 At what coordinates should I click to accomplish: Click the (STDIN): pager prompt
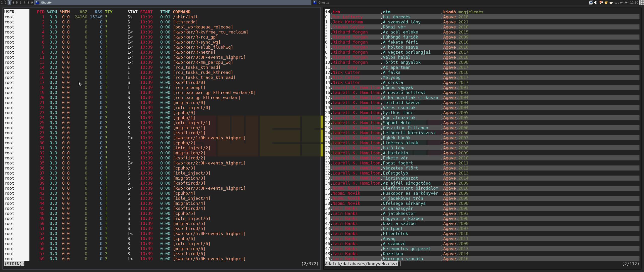[x=14, y=264]
